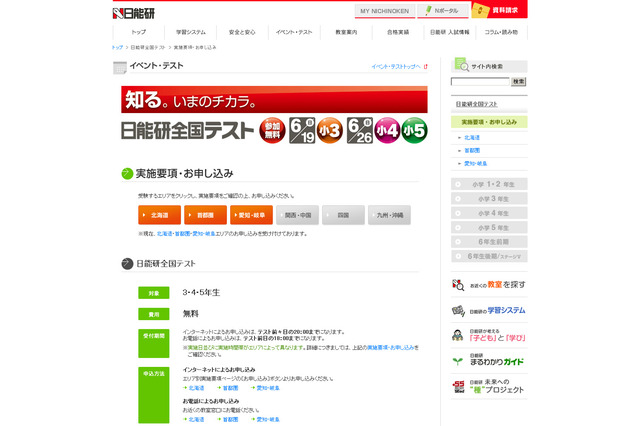Viewport: 640px width, 426px height.
Task: Click the 6/26 date badge
Action: pyautogui.click(x=360, y=131)
